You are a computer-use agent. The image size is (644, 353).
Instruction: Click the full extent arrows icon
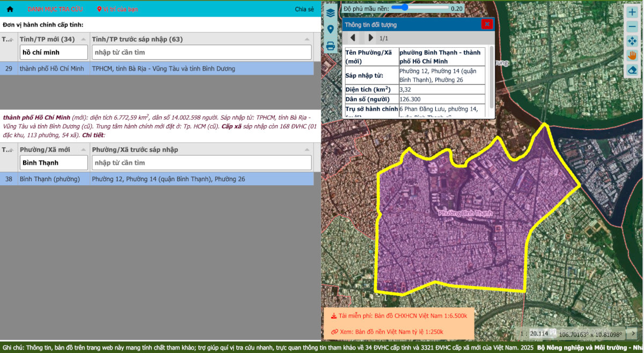[632, 41]
